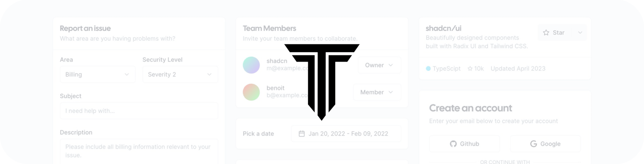Screen dimensions: 644x164
Task: Open the Jan 20 – Feb 09 date range picker
Action: 346,134
